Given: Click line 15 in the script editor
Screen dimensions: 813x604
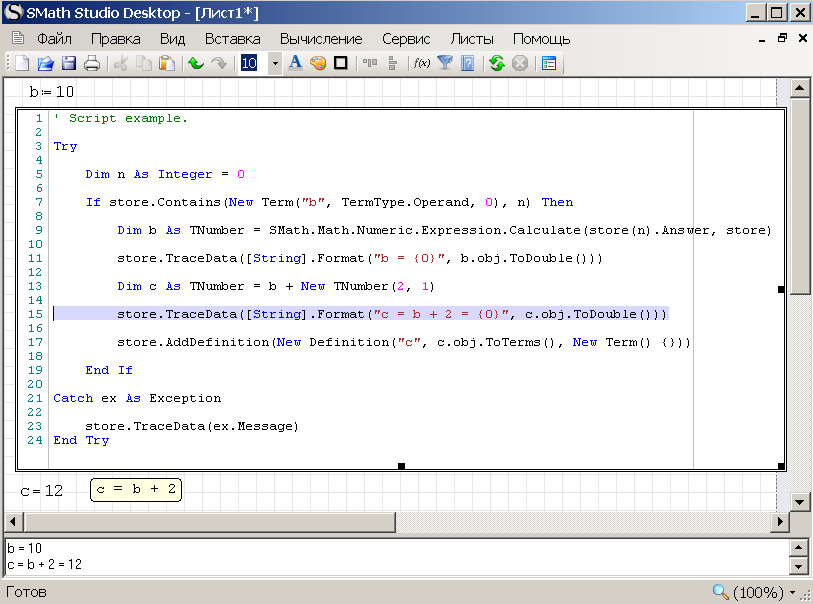Looking at the screenshot, I should click(x=390, y=314).
